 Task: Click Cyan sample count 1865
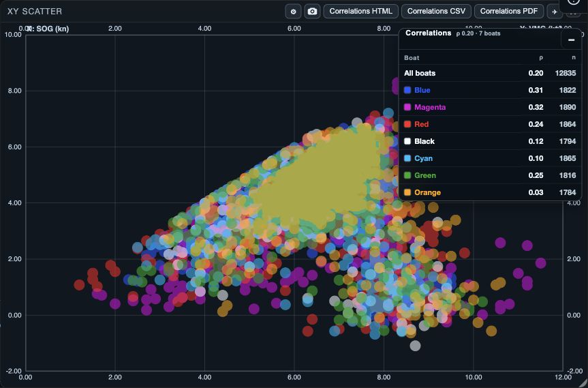[x=568, y=158]
